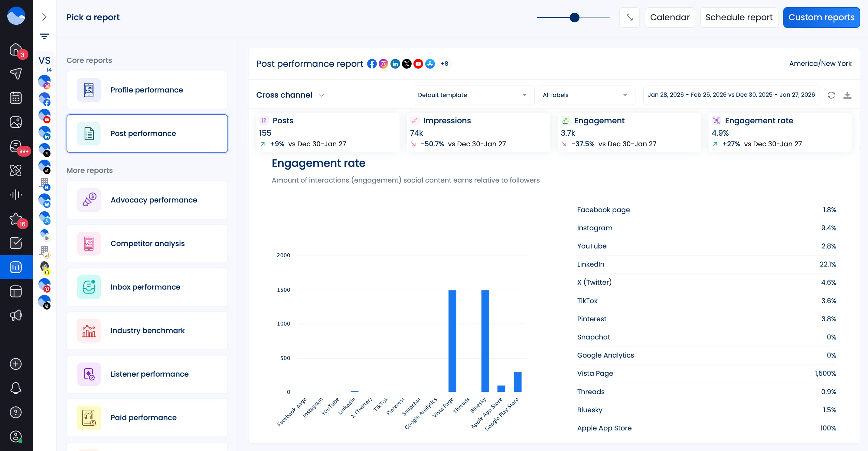Adjust the zoom slider at the top
Viewport: 868px width, 451px height.
tap(574, 17)
